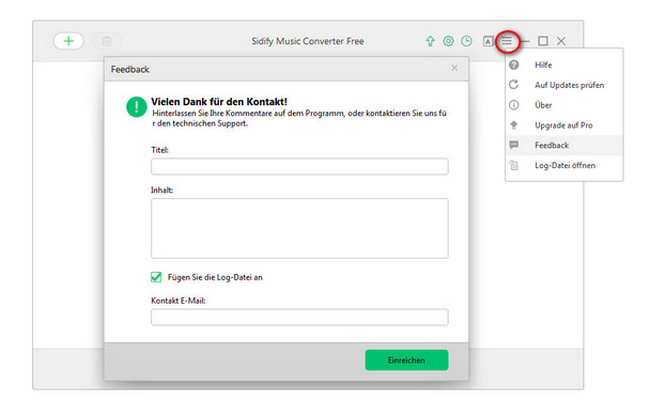Focus the Titel input field
Screen dimensions: 650x404
coord(299,166)
